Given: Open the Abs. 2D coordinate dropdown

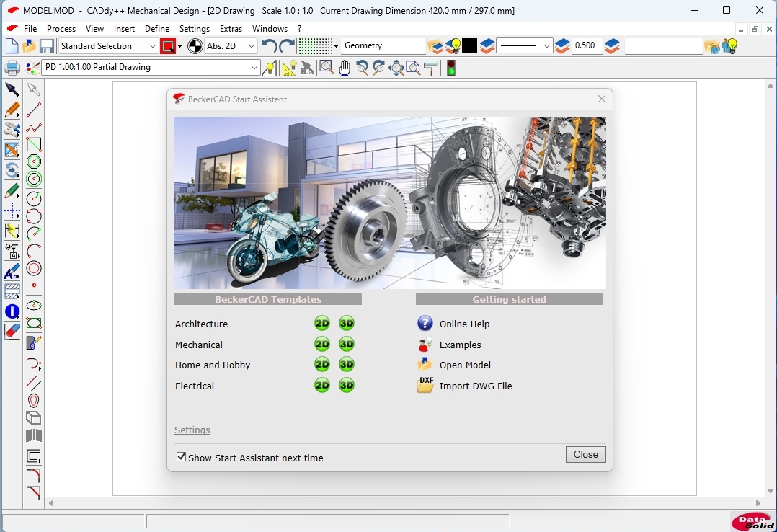Looking at the screenshot, I should click(x=231, y=46).
